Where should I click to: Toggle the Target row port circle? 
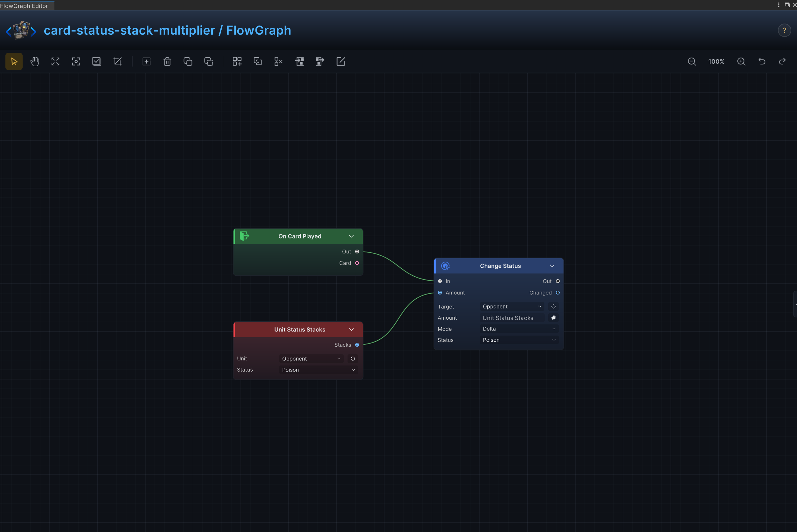pyautogui.click(x=553, y=306)
